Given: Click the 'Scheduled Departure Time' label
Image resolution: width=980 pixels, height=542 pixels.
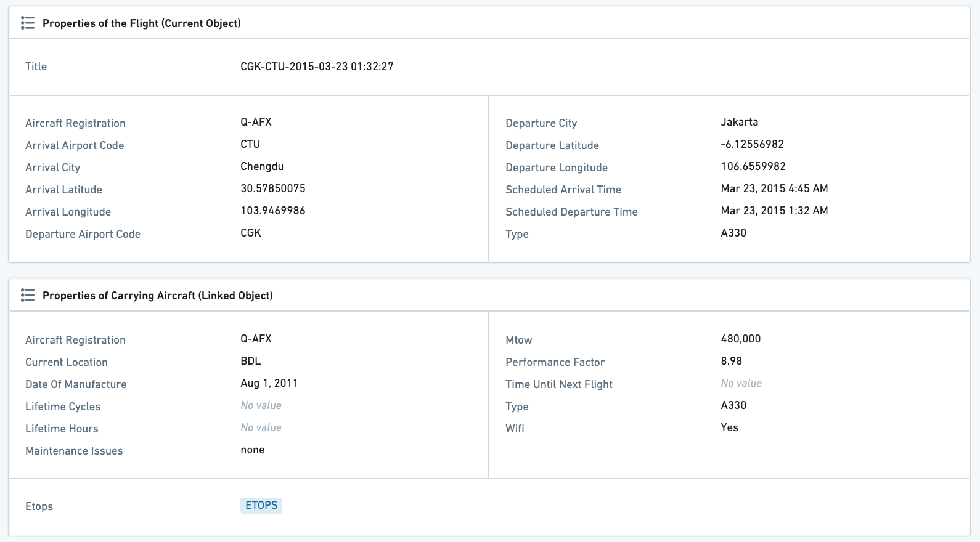Looking at the screenshot, I should coord(571,212).
